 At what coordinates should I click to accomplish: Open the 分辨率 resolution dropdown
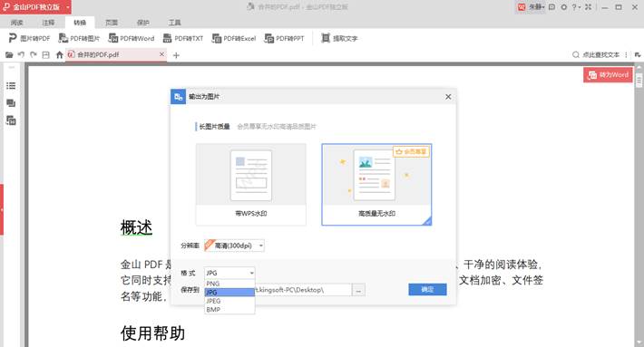pos(234,246)
